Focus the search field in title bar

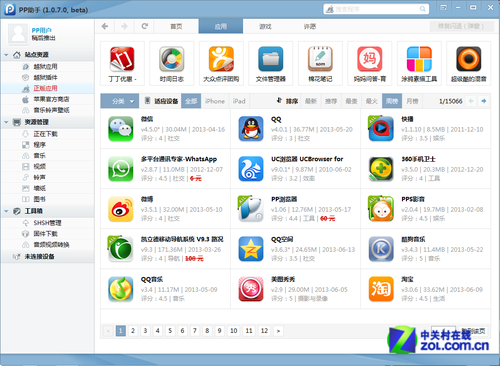(376, 9)
